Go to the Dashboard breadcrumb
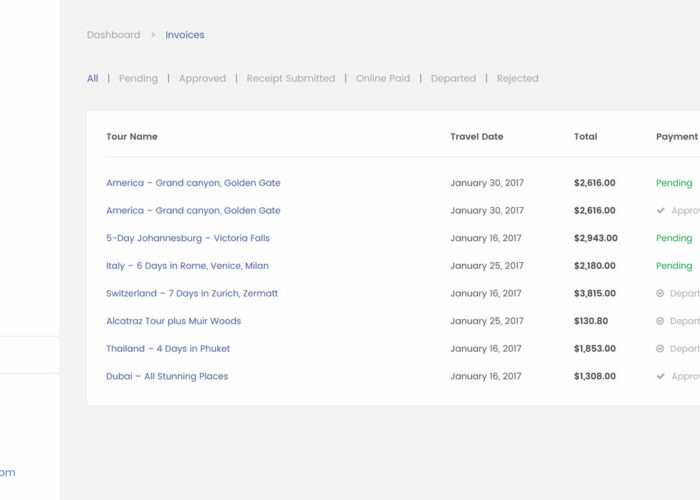Screen dimensions: 700x500 click(x=113, y=35)
